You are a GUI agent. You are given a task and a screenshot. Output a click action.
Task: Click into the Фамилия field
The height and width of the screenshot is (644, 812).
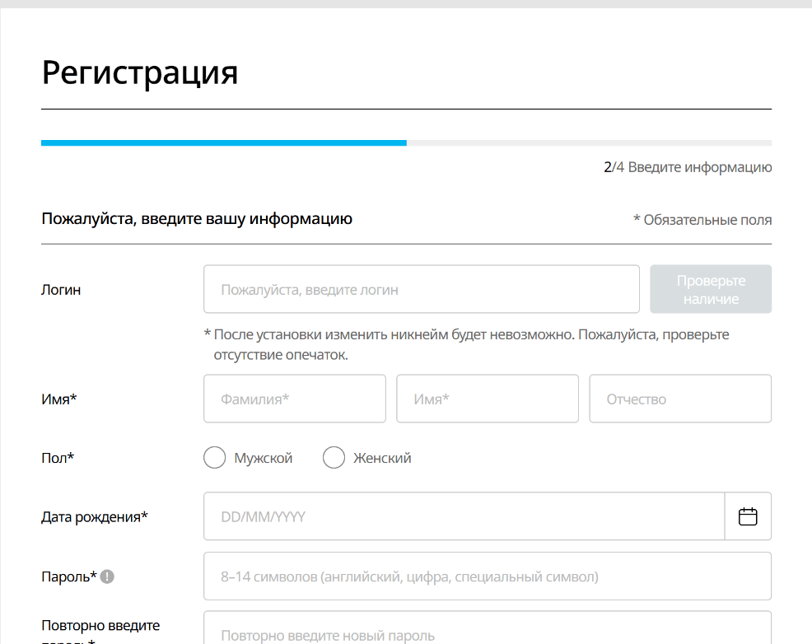295,399
